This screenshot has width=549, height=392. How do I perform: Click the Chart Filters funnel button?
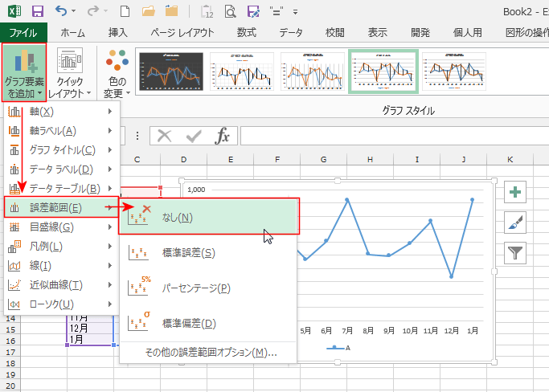(x=514, y=253)
